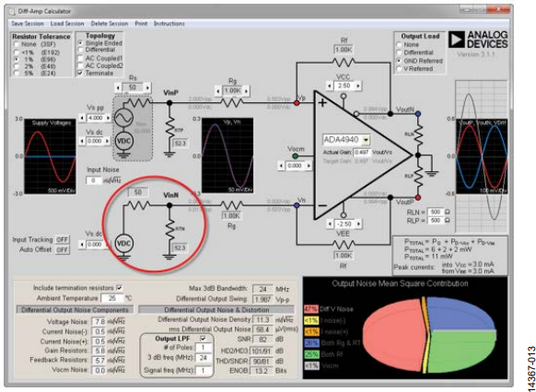The width and height of the screenshot is (536, 392).
Task: Click the red VoutP node marker
Action: pos(418,197)
